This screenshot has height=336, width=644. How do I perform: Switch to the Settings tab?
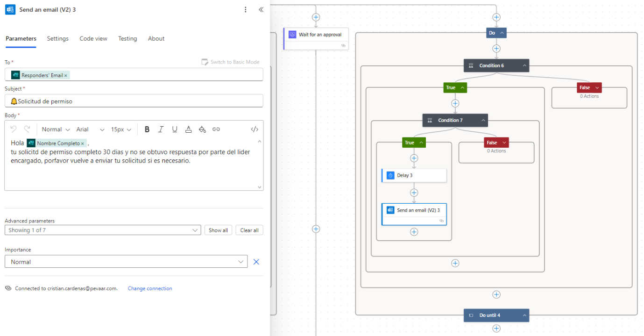(x=57, y=39)
